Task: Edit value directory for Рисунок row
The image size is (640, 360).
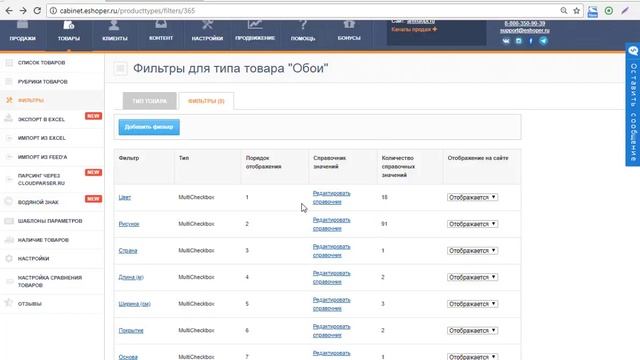Action: pos(331,224)
